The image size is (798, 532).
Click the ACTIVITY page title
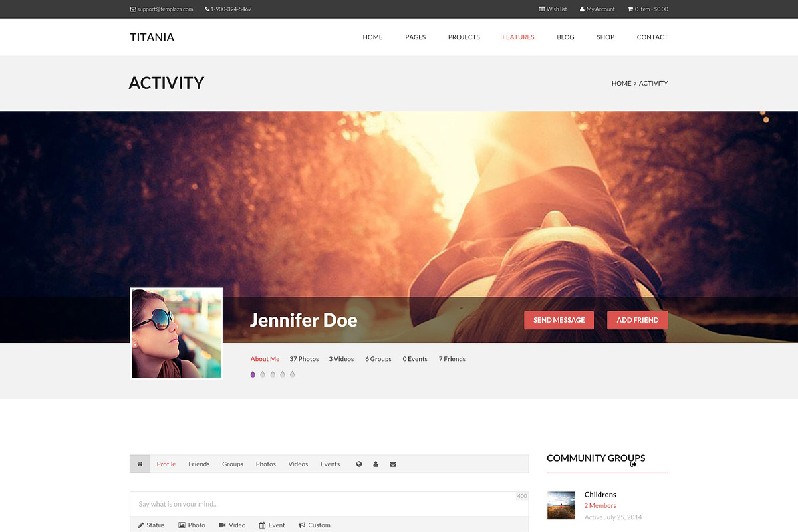click(166, 83)
